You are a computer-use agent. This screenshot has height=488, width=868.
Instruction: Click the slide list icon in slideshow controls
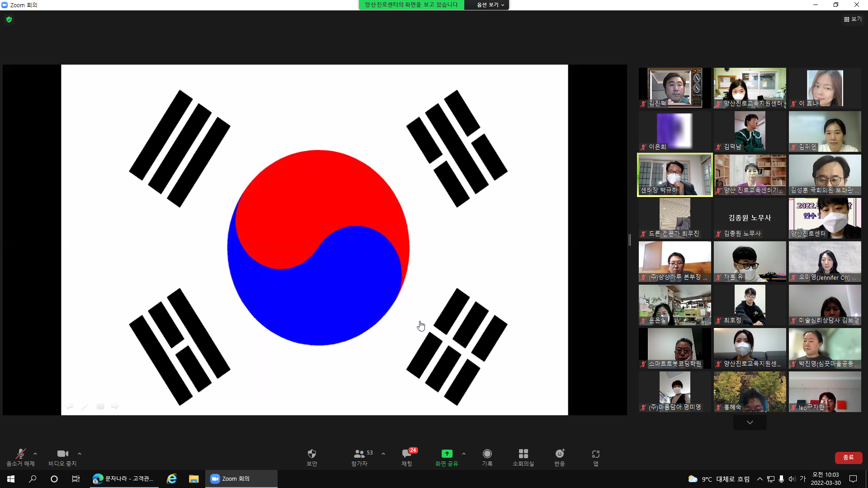(x=100, y=407)
